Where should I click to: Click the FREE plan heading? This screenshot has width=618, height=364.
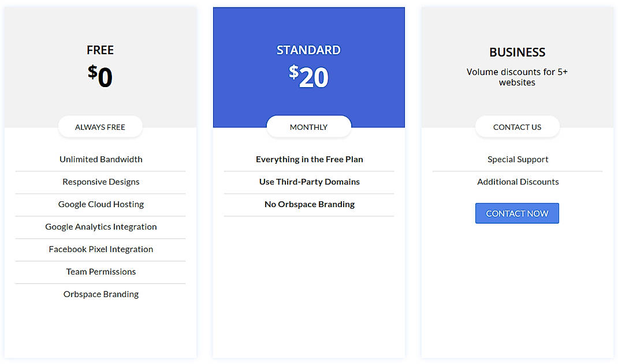click(x=100, y=50)
